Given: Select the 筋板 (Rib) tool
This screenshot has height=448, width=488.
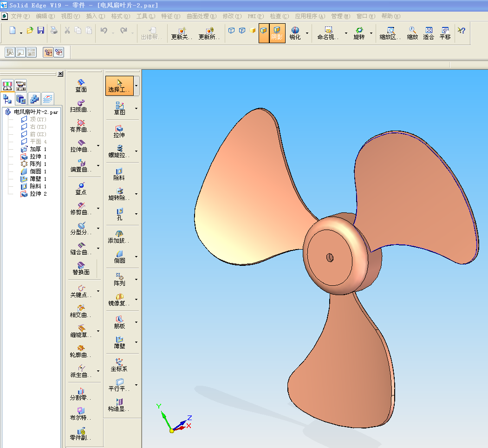Looking at the screenshot, I should pos(119,322).
